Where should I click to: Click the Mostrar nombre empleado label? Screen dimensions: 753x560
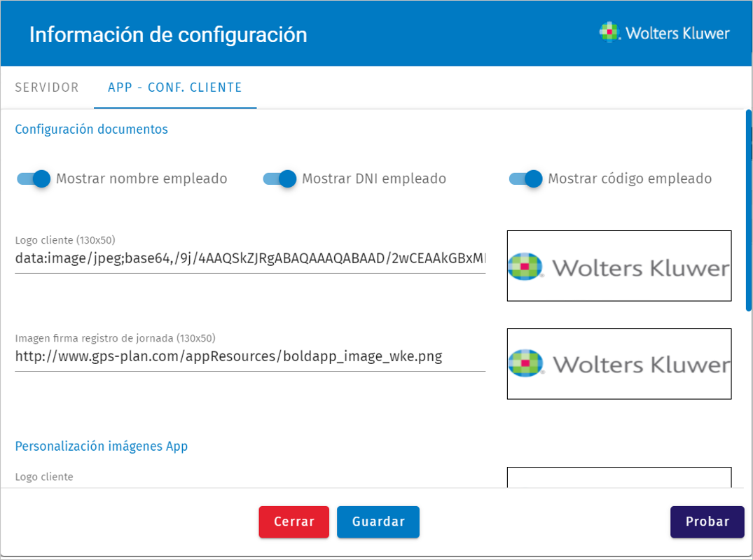141,178
